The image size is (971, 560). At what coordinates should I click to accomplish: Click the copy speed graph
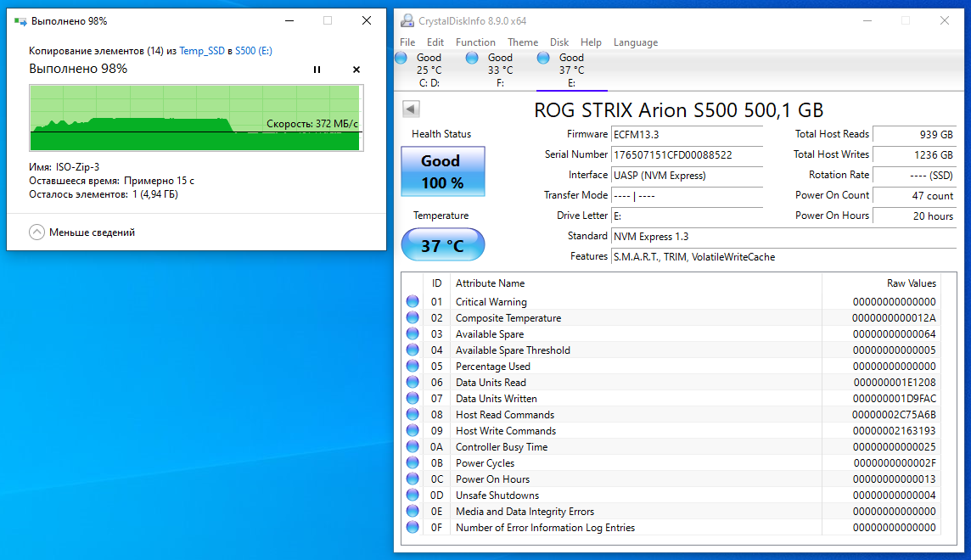click(196, 118)
